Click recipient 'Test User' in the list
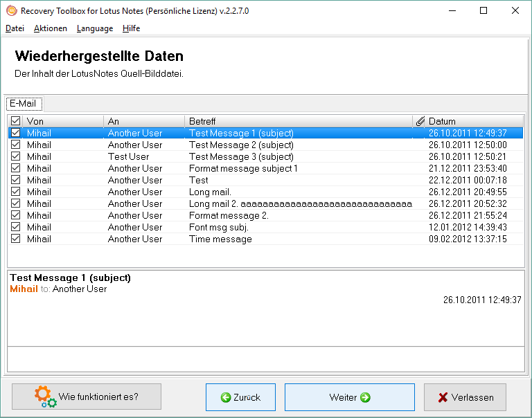Image resolution: width=532 pixels, height=418 pixels. (129, 156)
